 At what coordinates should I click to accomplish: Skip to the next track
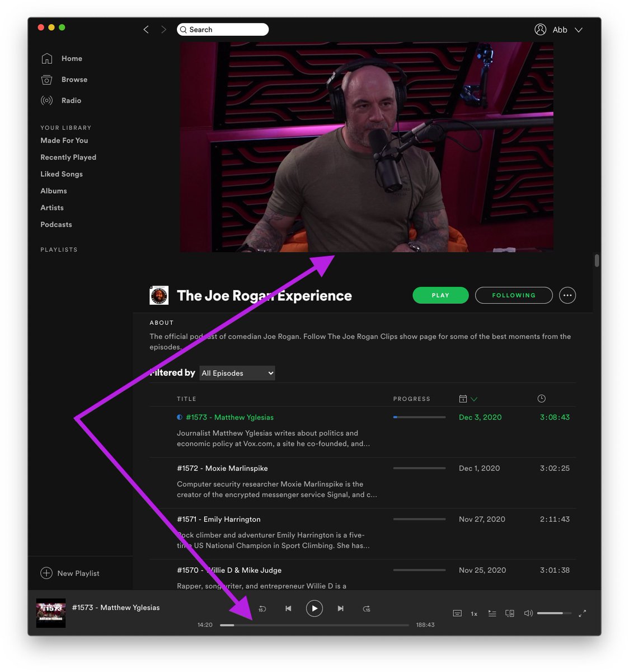pyautogui.click(x=340, y=609)
